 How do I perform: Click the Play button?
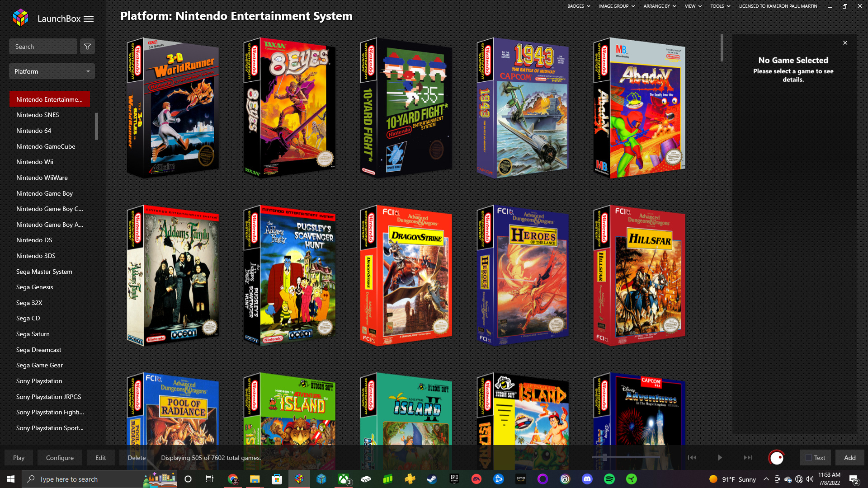19,458
